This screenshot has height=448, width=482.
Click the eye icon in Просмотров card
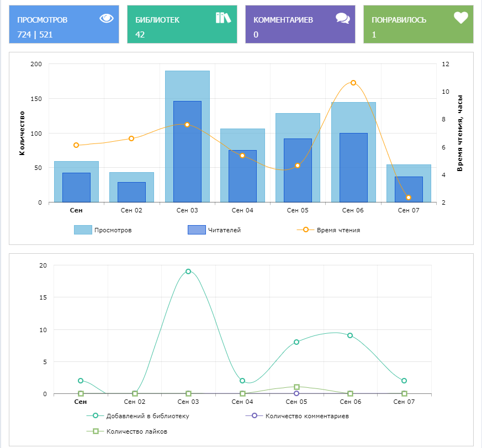coord(107,18)
